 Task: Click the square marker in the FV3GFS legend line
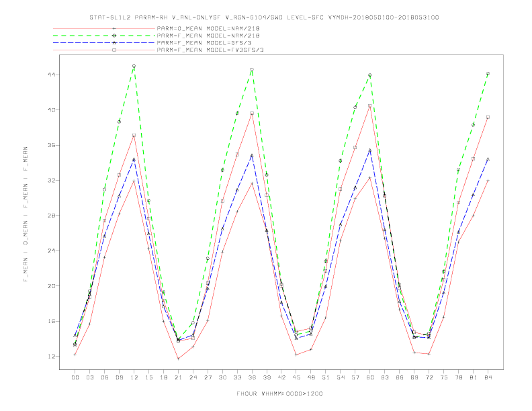(x=114, y=50)
